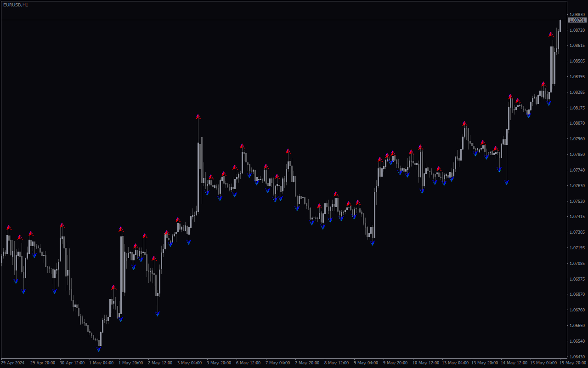Image resolution: width=588 pixels, height=368 pixels.
Task: Click the 3 May 04:00 time label
Action: point(189,363)
